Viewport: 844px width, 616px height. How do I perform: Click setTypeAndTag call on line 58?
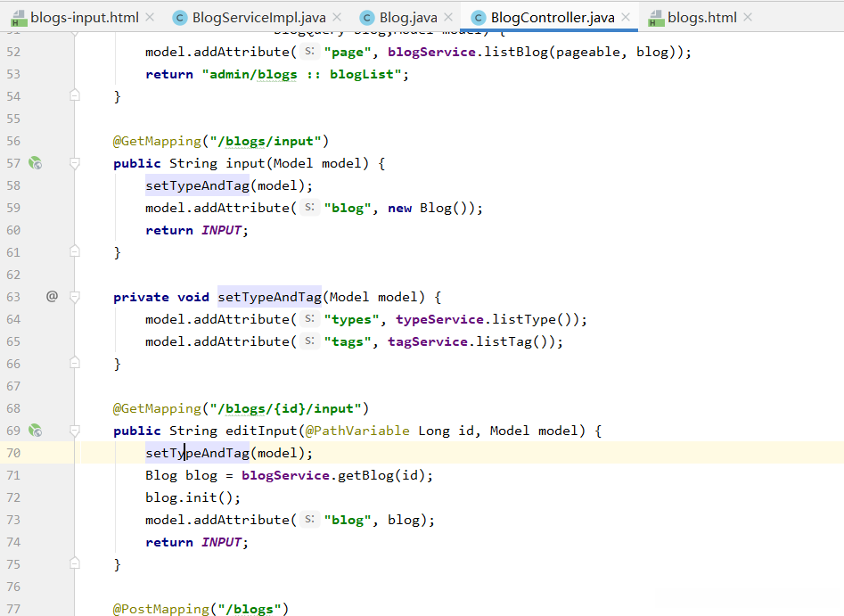coord(197,185)
